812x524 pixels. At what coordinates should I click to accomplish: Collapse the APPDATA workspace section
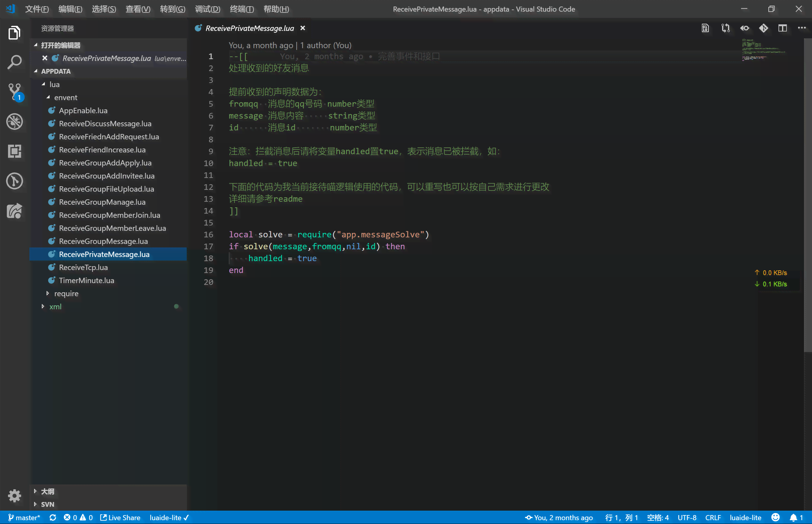point(108,72)
